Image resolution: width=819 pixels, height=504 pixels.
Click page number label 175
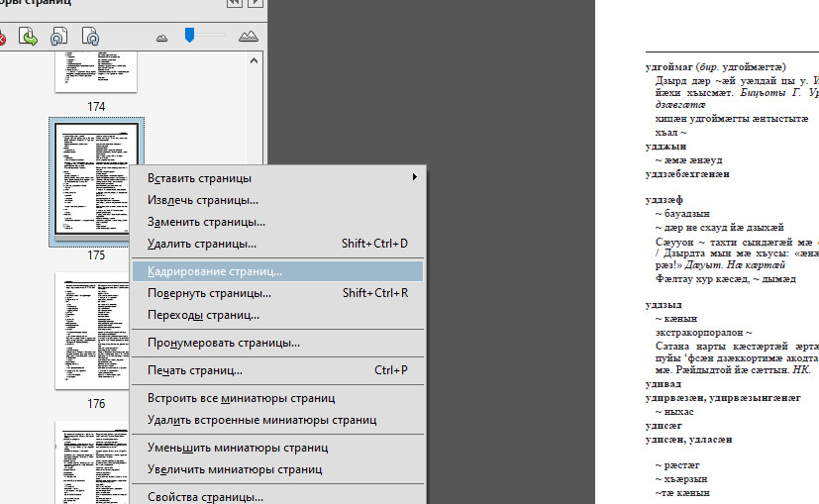coord(96,255)
